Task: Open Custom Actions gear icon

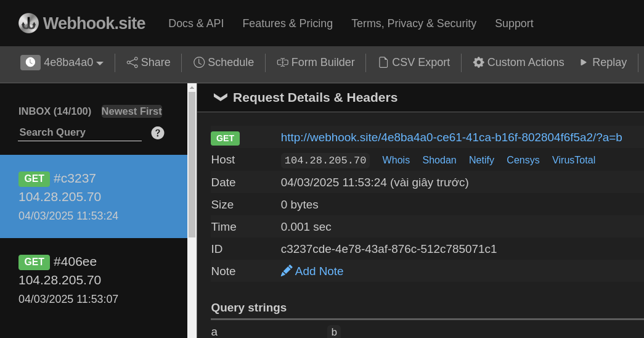Action: pyautogui.click(x=478, y=62)
